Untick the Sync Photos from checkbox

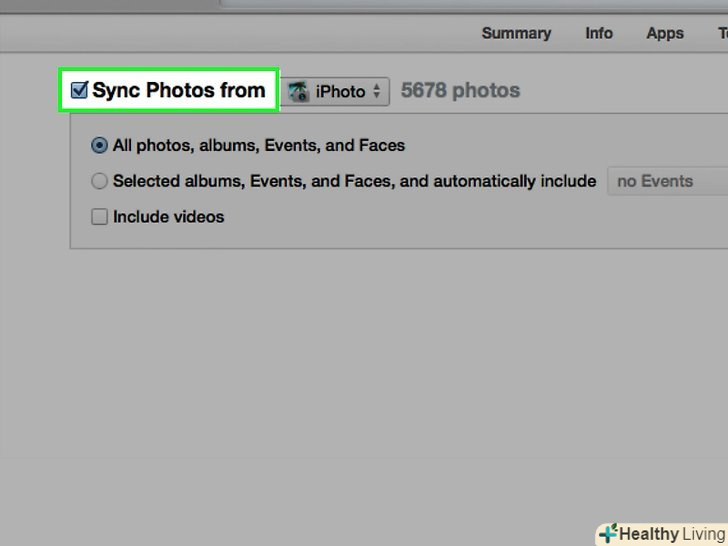[79, 91]
